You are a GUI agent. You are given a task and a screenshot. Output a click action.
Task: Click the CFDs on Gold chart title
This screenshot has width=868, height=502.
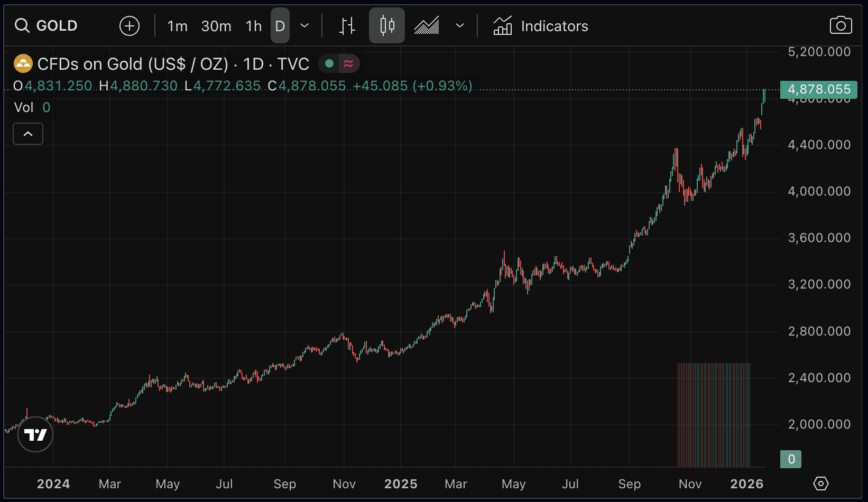tap(173, 64)
